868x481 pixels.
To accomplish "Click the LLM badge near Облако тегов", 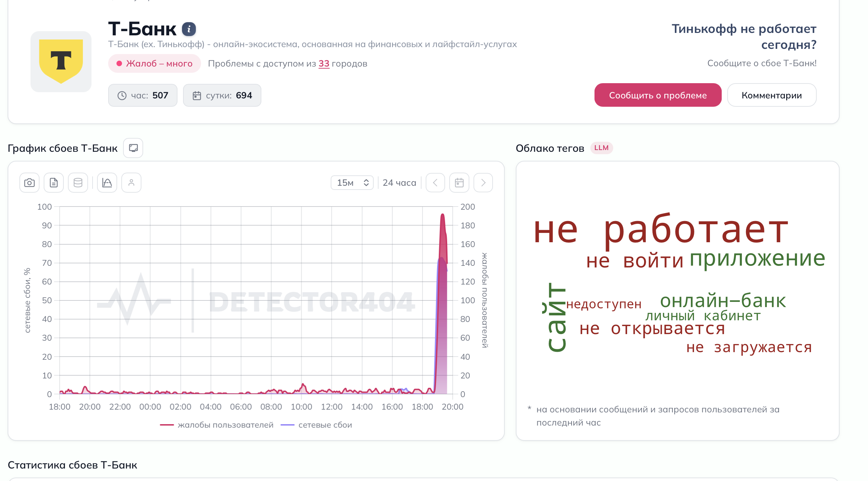I will pyautogui.click(x=601, y=148).
